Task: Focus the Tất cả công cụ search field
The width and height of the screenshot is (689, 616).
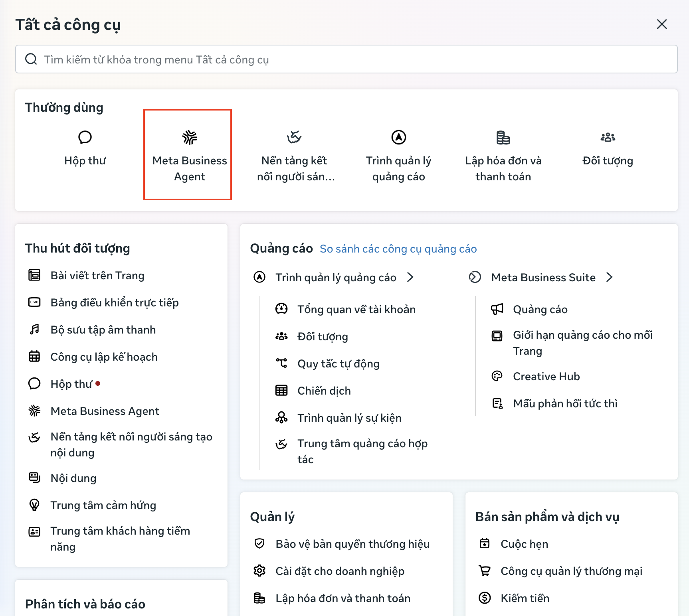Action: coord(346,59)
